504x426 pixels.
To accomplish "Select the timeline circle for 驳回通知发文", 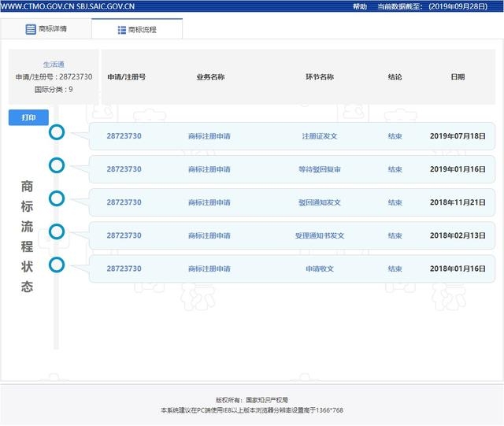I will 57,198.
